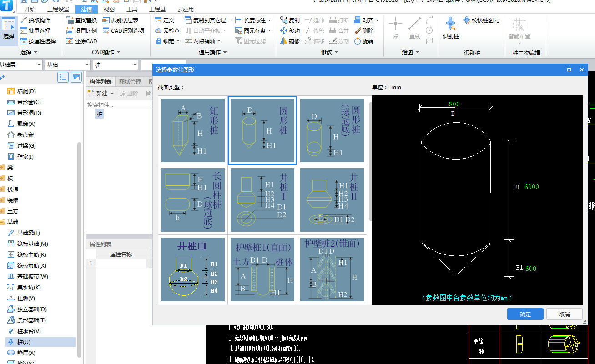The image size is (595, 364).
Task: Select 独立基础(D) in navigation tree
Action: pyautogui.click(x=32, y=309)
